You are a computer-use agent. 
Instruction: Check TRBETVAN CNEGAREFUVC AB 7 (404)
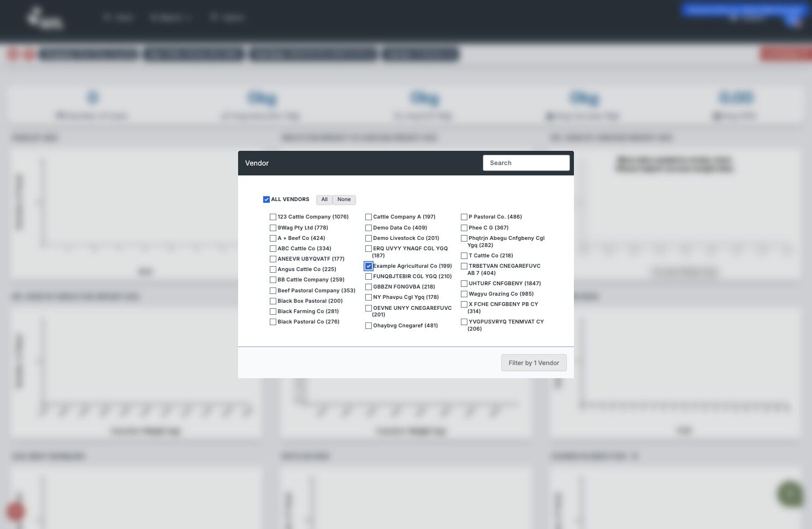pos(464,266)
